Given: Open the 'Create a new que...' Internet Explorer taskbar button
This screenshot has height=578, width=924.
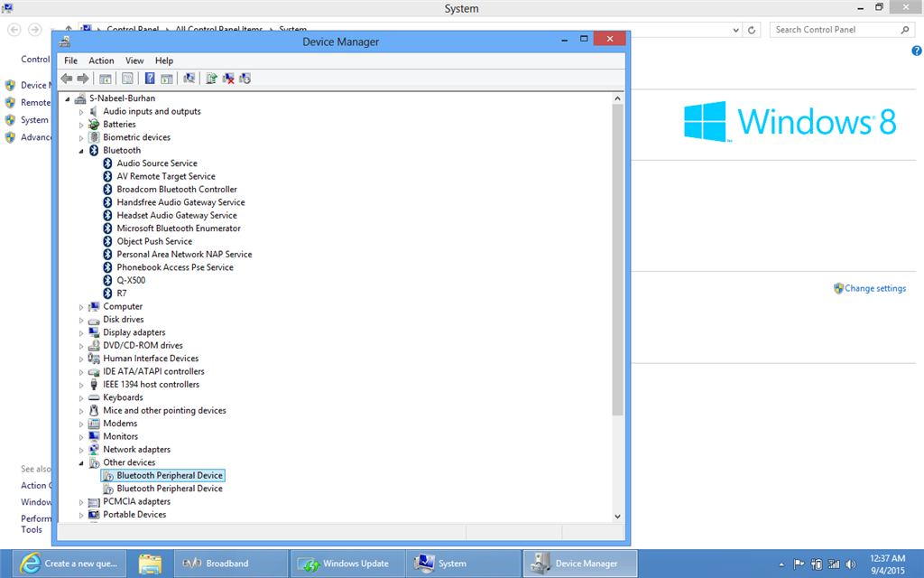Looking at the screenshot, I should pos(69,564).
